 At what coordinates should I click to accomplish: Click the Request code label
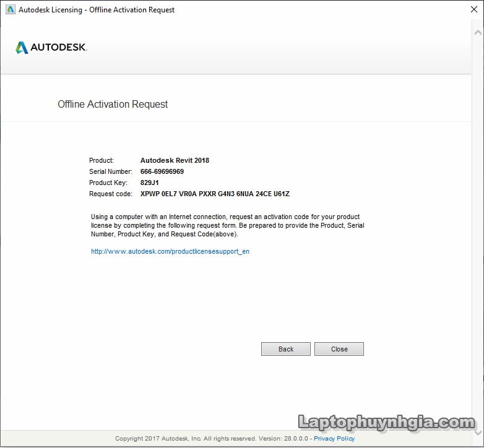[x=111, y=194]
